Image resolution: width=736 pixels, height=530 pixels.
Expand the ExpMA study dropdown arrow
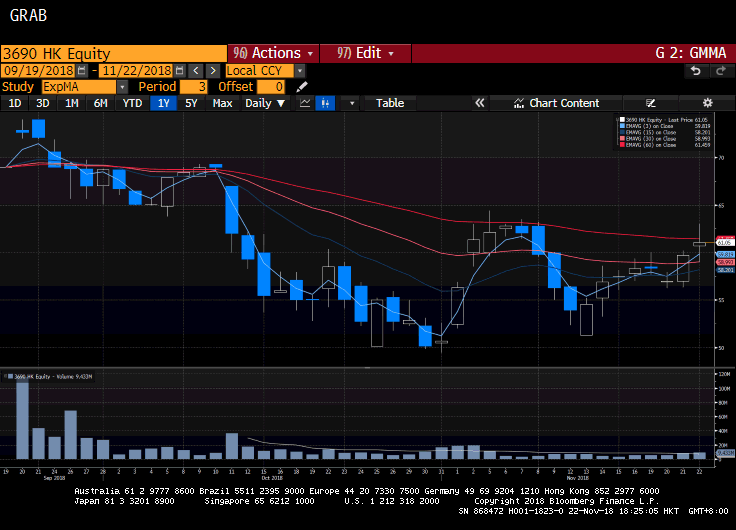pos(122,87)
